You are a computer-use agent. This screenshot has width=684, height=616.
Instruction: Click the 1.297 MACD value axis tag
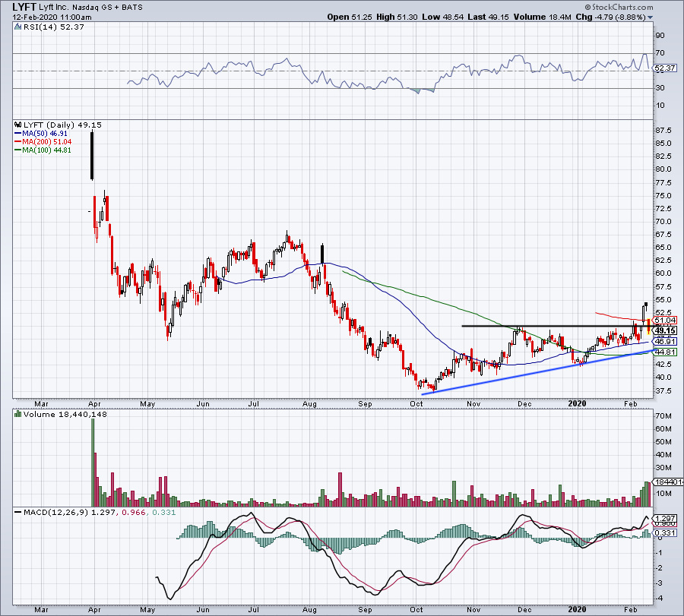pyautogui.click(x=663, y=518)
